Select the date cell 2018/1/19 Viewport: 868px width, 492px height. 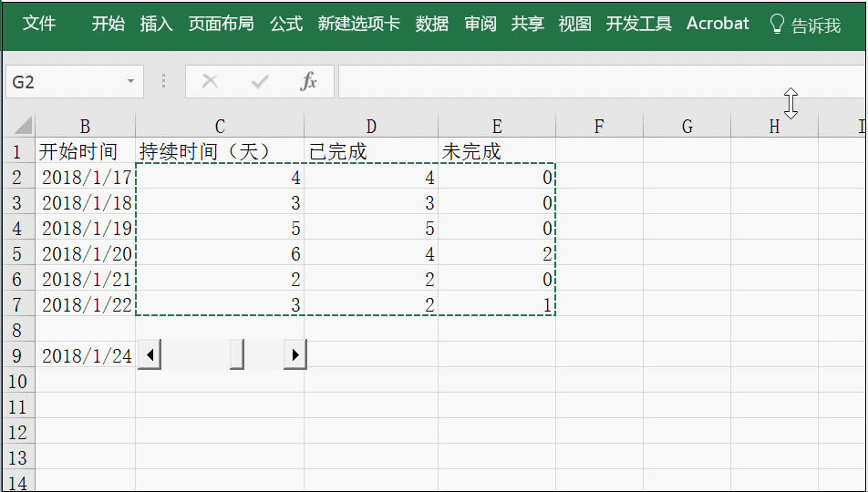[x=86, y=228]
